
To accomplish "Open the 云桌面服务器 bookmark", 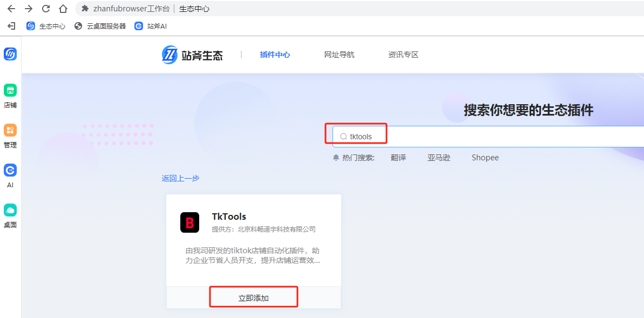I will click(100, 26).
